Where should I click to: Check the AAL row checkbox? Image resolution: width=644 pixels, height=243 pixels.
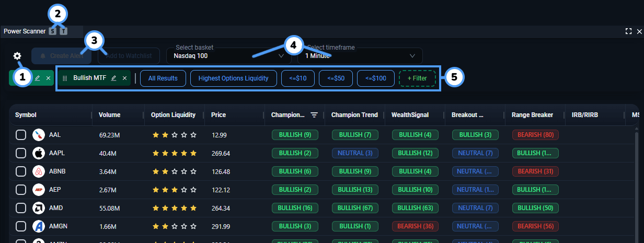click(x=21, y=135)
